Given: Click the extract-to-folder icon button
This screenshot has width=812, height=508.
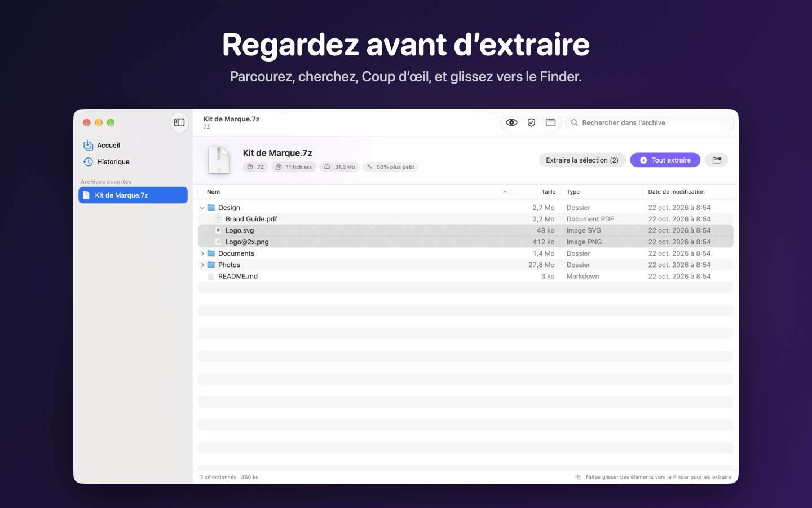Looking at the screenshot, I should (x=717, y=160).
